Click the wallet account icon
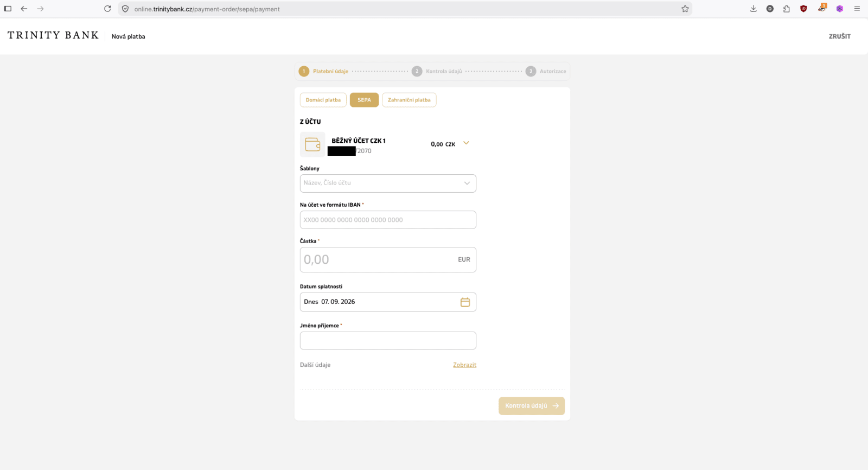Screen dimensions: 868x470 tap(312, 144)
